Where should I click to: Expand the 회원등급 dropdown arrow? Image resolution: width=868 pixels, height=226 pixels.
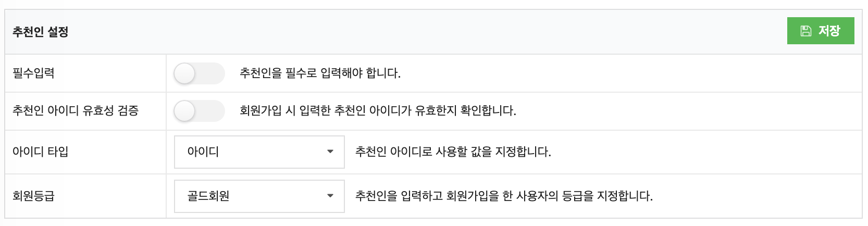click(x=330, y=196)
